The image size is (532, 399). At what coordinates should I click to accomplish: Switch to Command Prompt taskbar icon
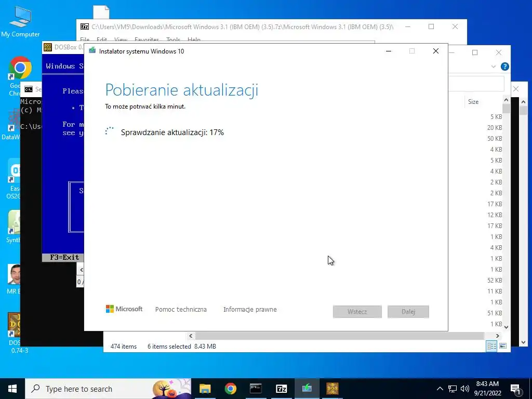pyautogui.click(x=256, y=389)
